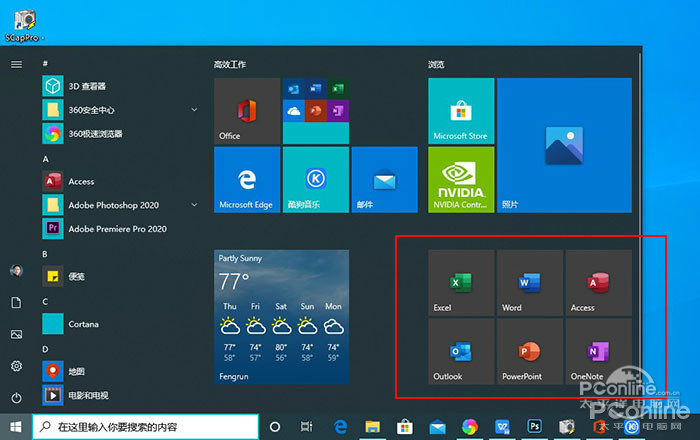Open the Office apps folder tile
The height and width of the screenshot is (440, 700).
click(316, 111)
